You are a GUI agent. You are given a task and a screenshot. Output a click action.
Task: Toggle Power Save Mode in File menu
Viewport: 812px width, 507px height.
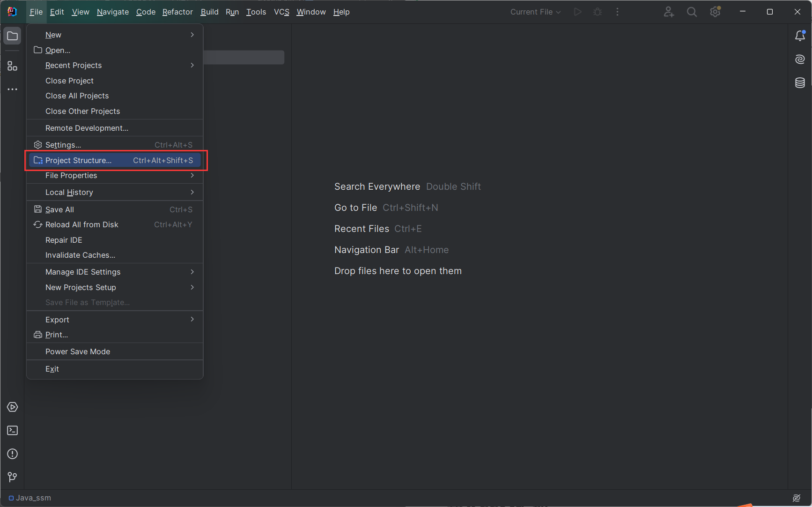click(78, 351)
